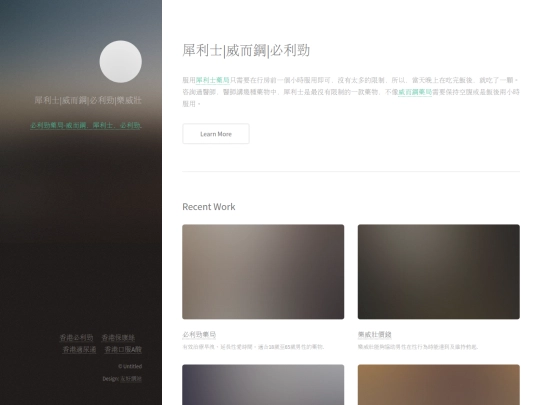540x405 pixels.
Task: Open the 必利勁藥局 work thumbnail image
Action: click(263, 272)
